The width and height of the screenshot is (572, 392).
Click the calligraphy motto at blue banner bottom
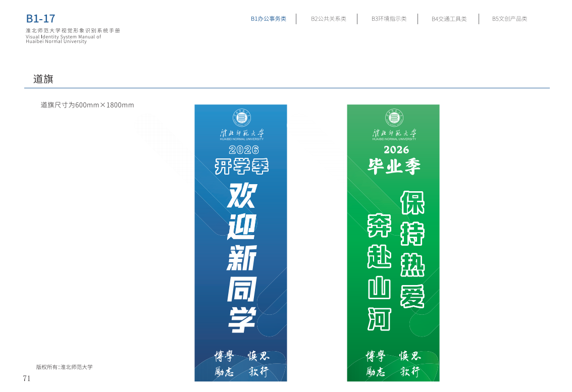coord(242,364)
